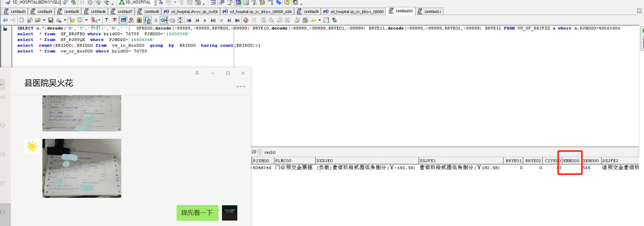Viewport: 644px width, 226px height.
Task: Click the filter funnel icon
Action: click(106, 20)
